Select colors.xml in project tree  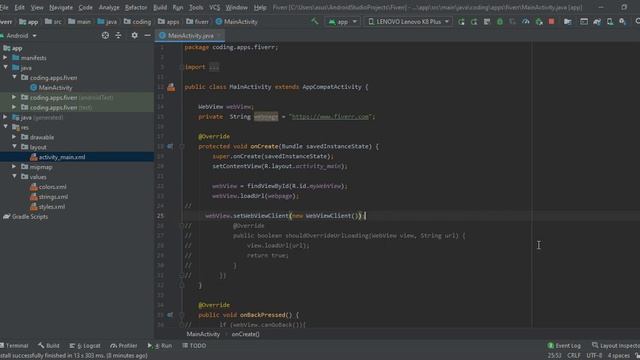[48, 187]
